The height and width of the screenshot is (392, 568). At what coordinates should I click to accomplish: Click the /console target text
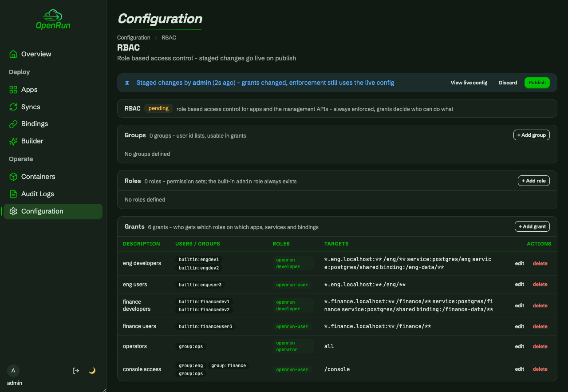[337, 369]
